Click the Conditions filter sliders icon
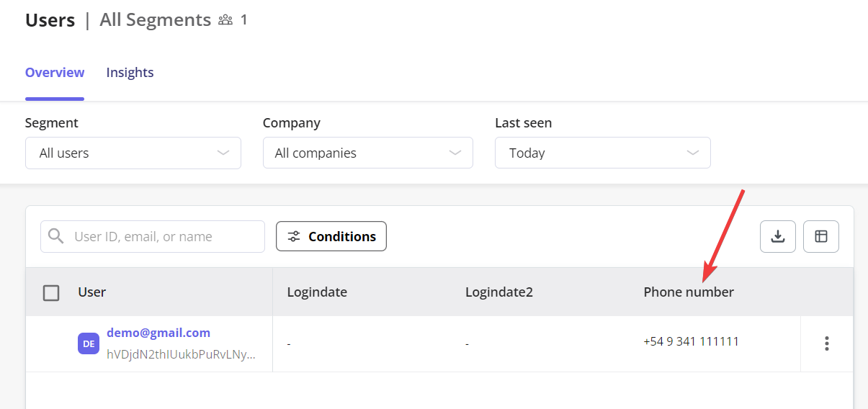This screenshot has width=868, height=409. coord(294,236)
